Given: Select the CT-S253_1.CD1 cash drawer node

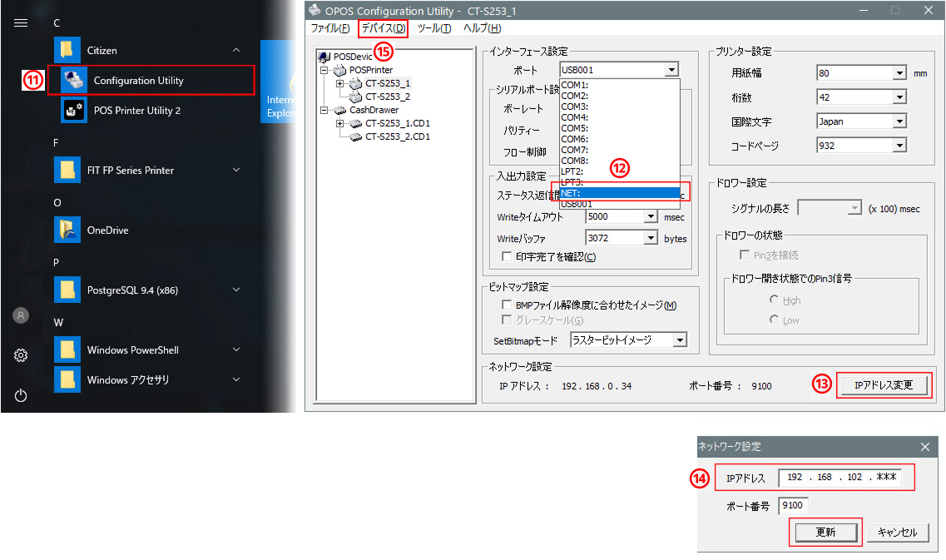Looking at the screenshot, I should (397, 123).
